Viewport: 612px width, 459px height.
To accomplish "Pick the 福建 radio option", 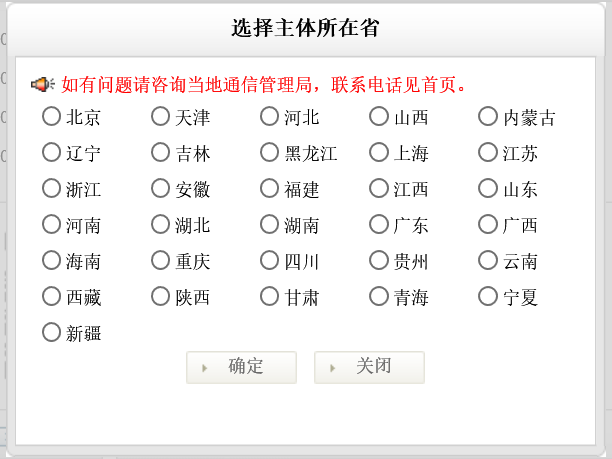I will 269,189.
